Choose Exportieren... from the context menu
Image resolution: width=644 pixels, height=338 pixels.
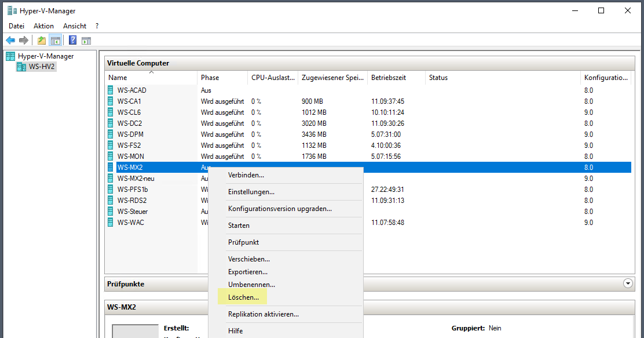coord(286,272)
